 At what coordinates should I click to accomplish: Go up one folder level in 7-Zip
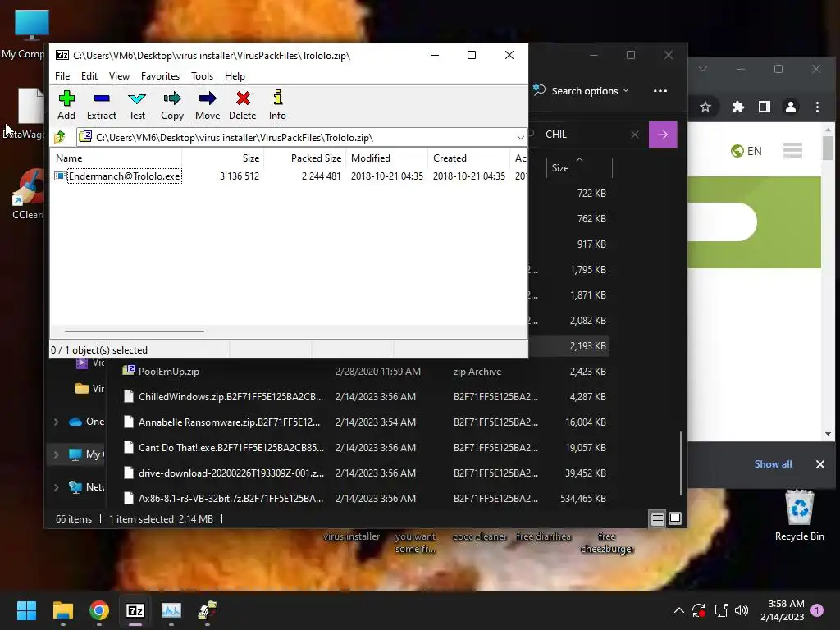click(60, 137)
